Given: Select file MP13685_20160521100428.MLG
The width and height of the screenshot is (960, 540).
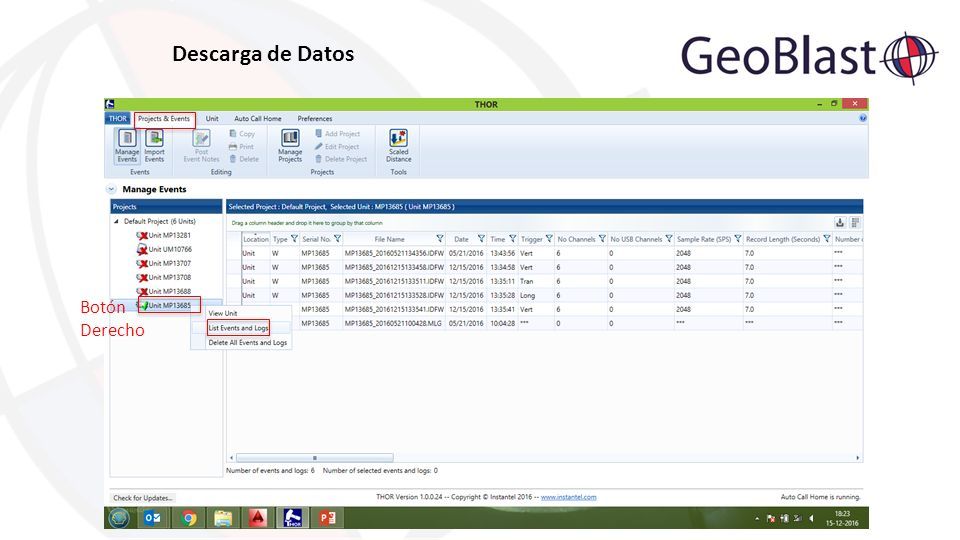Looking at the screenshot, I should 392,324.
